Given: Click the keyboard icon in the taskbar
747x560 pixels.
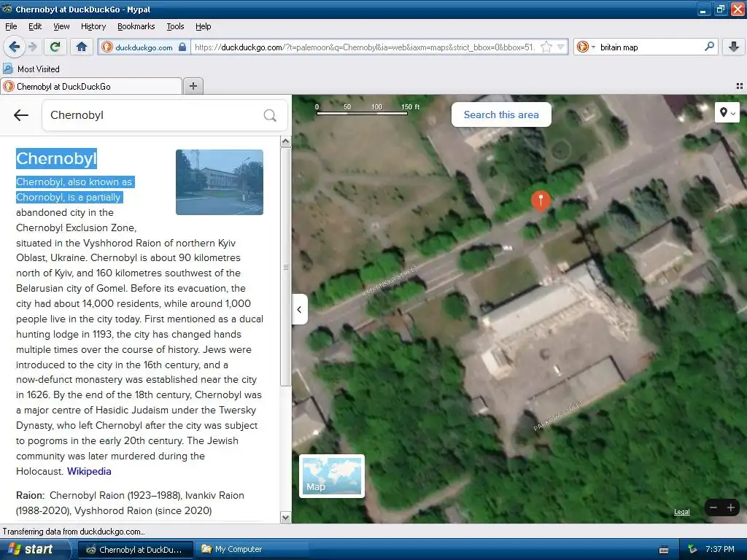Looking at the screenshot, I should pyautogui.click(x=664, y=550).
